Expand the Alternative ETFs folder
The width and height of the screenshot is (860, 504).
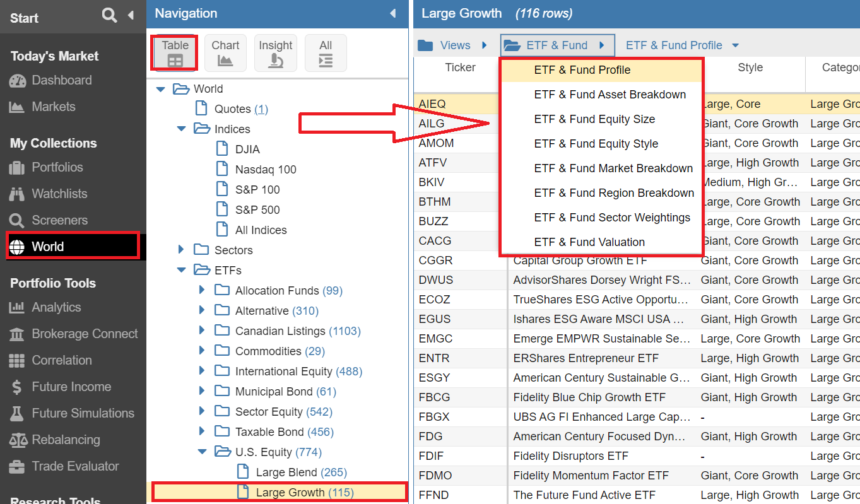point(202,311)
